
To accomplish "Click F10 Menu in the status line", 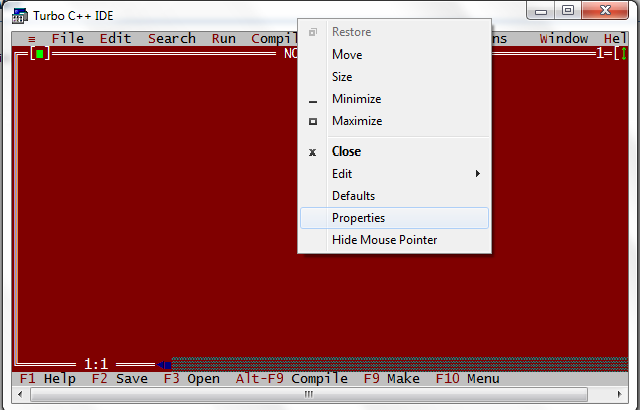I will click(467, 379).
